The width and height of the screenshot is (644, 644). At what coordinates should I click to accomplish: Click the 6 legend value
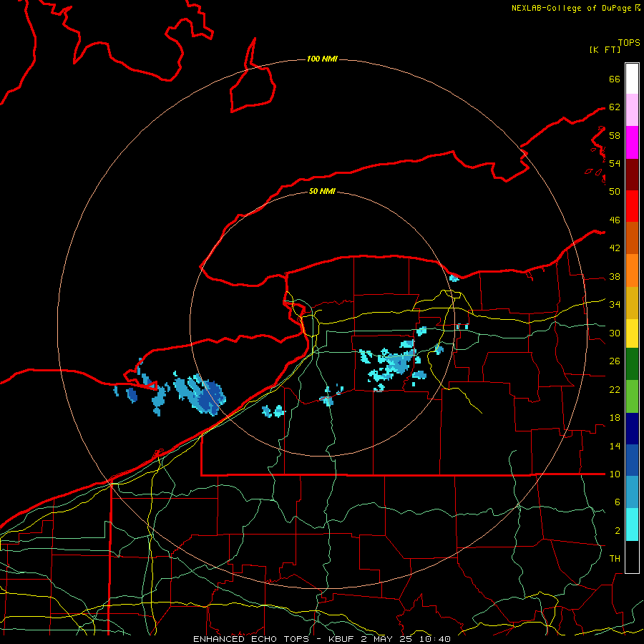618,502
